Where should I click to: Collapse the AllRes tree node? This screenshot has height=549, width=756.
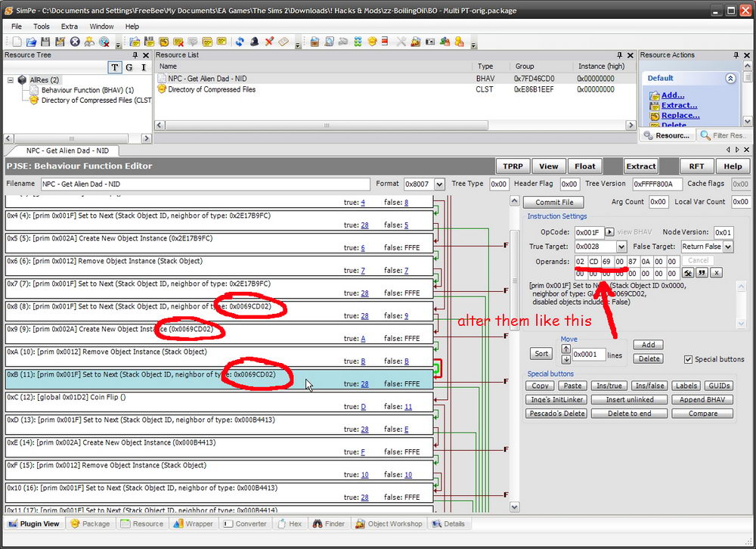click(x=11, y=80)
